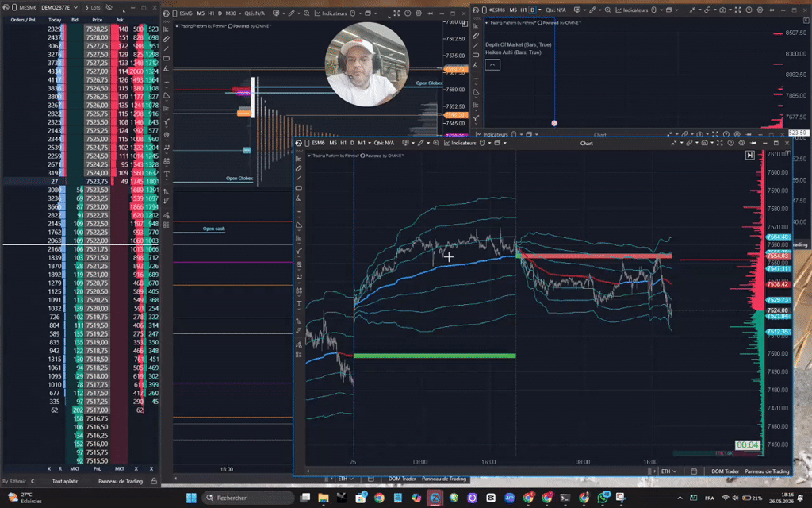Click 5 Lots quantity in DOM header
This screenshot has height=508, width=812.
tap(93, 7)
